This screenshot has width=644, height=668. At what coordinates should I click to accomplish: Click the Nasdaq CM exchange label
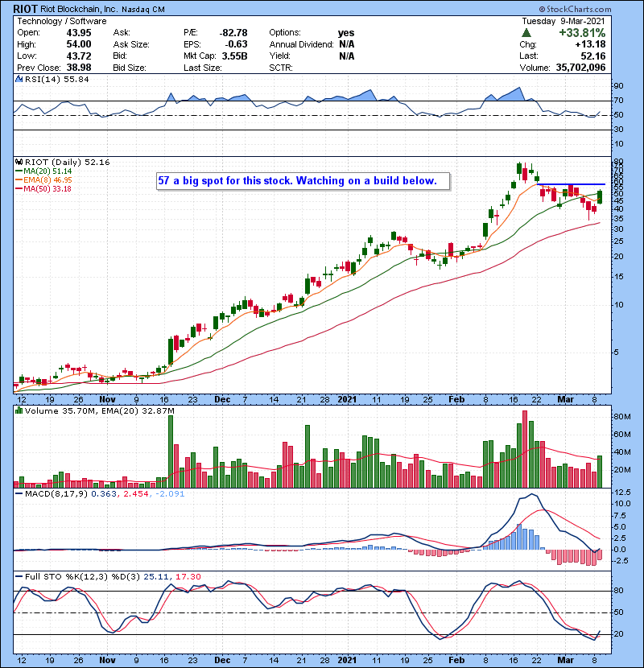point(143,10)
